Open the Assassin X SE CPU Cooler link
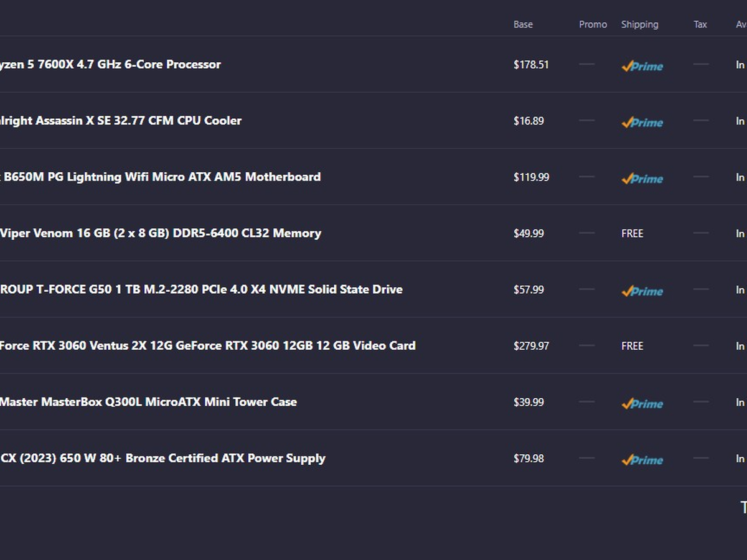Screen dimensions: 747x560 point(121,121)
